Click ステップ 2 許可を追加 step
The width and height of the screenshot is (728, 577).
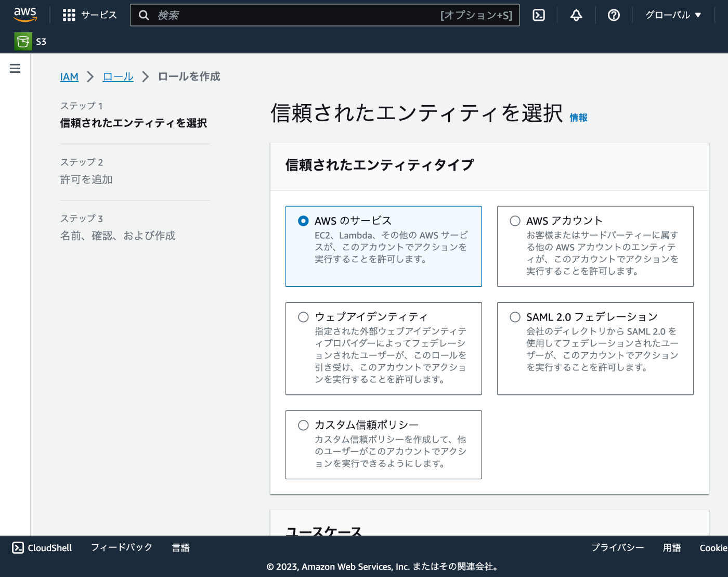click(86, 171)
